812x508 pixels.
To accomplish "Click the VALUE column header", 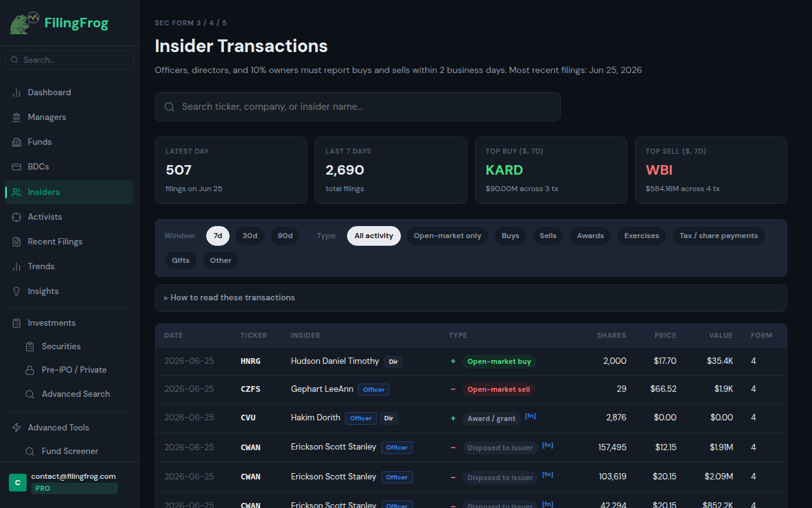I will [x=721, y=335].
